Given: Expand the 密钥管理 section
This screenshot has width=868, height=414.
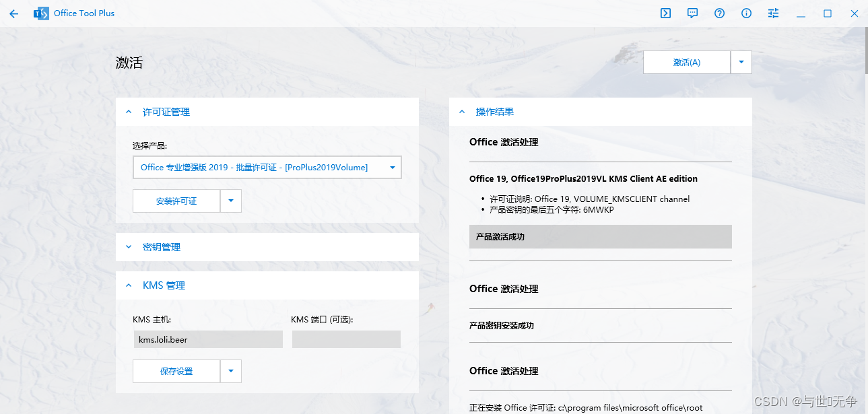Looking at the screenshot, I should [x=267, y=247].
